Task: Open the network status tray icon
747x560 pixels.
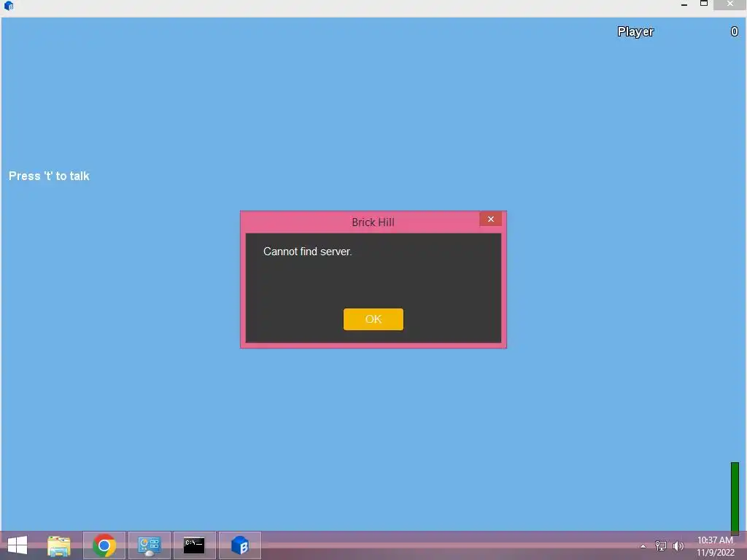Action: [661, 545]
